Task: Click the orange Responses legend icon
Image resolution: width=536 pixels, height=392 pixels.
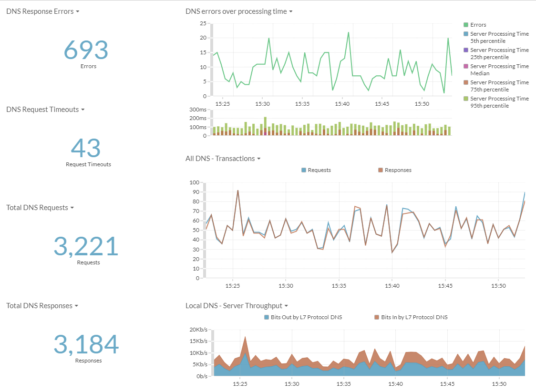Action: click(380, 170)
